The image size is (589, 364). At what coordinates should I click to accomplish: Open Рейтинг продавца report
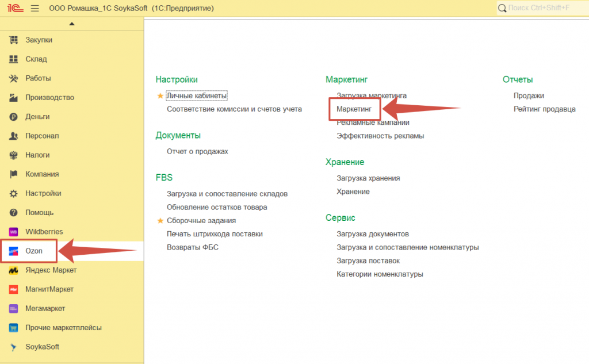pyautogui.click(x=544, y=109)
